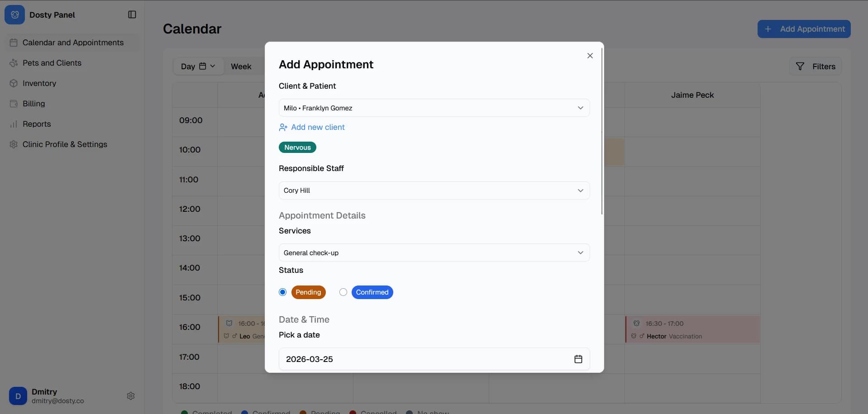868x414 pixels.
Task: Click the Jaime Peck column header
Action: pos(692,95)
